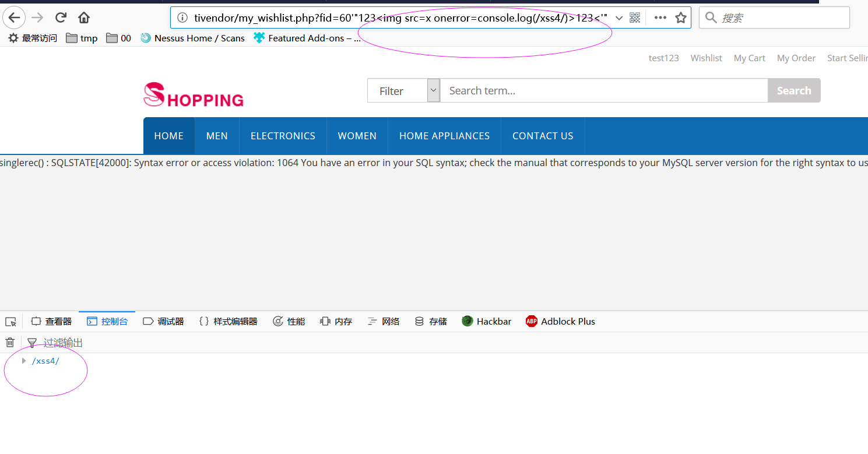The width and height of the screenshot is (868, 454).
Task: Open the Adblock Plus devtools tab
Action: click(x=560, y=322)
